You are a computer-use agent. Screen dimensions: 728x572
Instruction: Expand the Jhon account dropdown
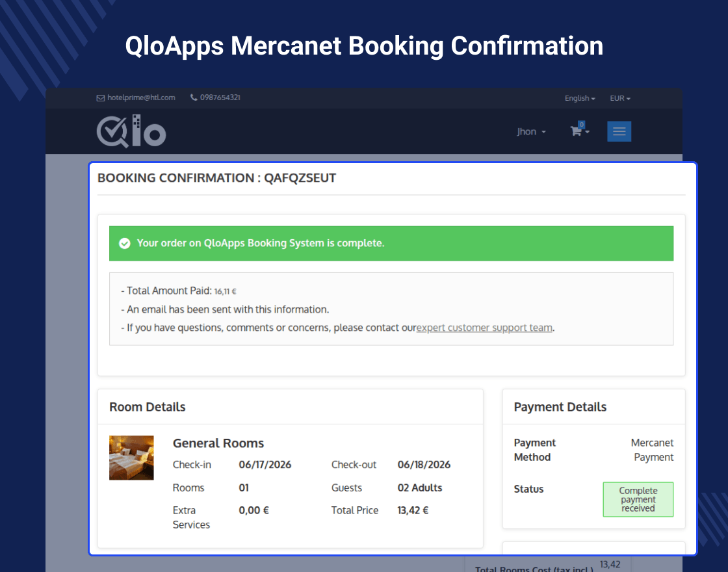pyautogui.click(x=531, y=132)
